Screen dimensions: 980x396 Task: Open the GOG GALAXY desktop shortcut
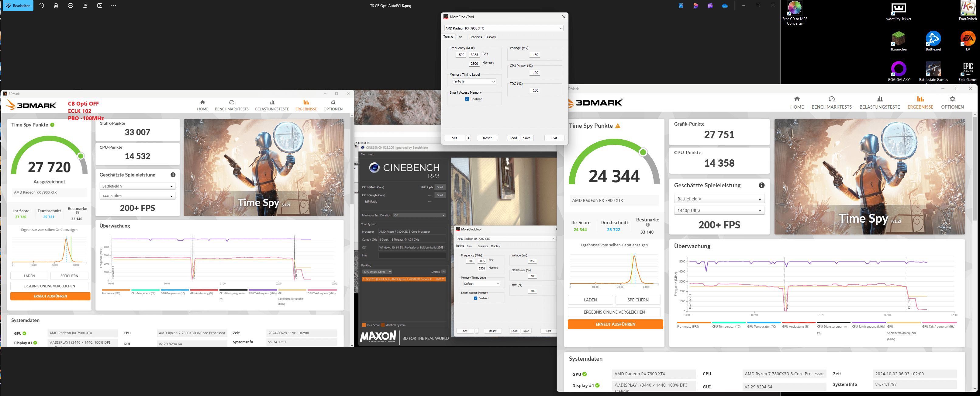pyautogui.click(x=899, y=71)
